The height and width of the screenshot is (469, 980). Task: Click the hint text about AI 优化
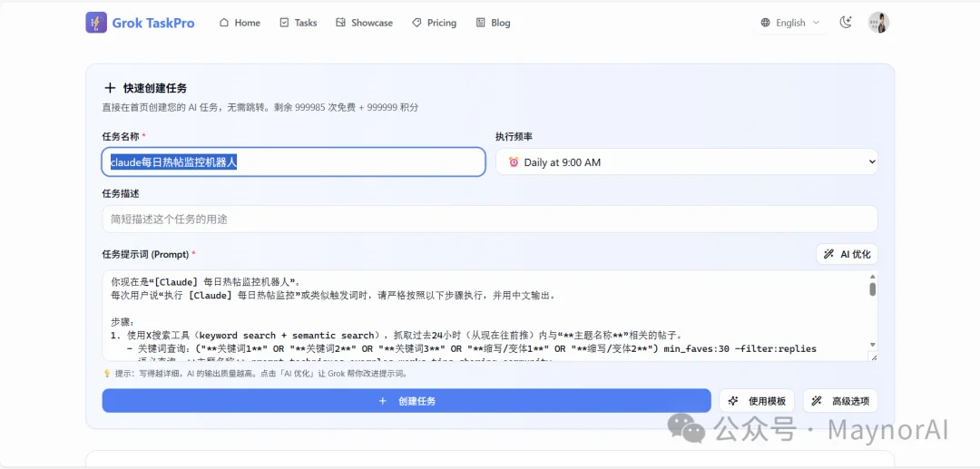(x=262, y=374)
